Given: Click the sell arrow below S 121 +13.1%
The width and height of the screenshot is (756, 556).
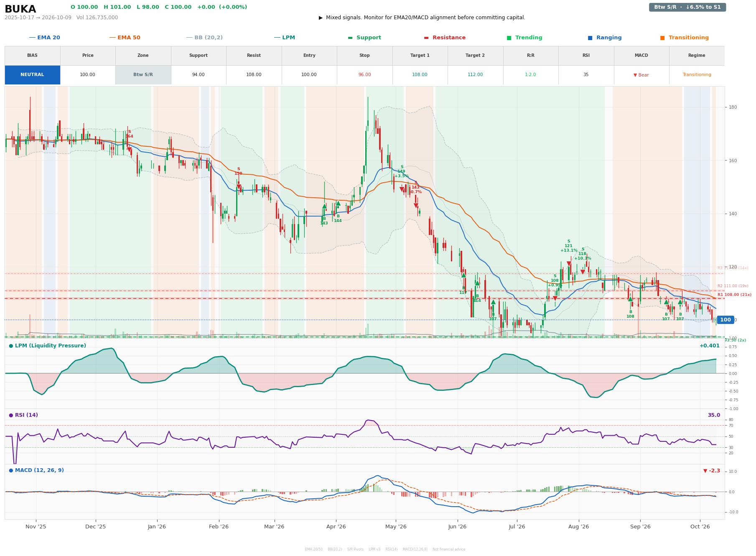Looking at the screenshot, I should pyautogui.click(x=569, y=264).
